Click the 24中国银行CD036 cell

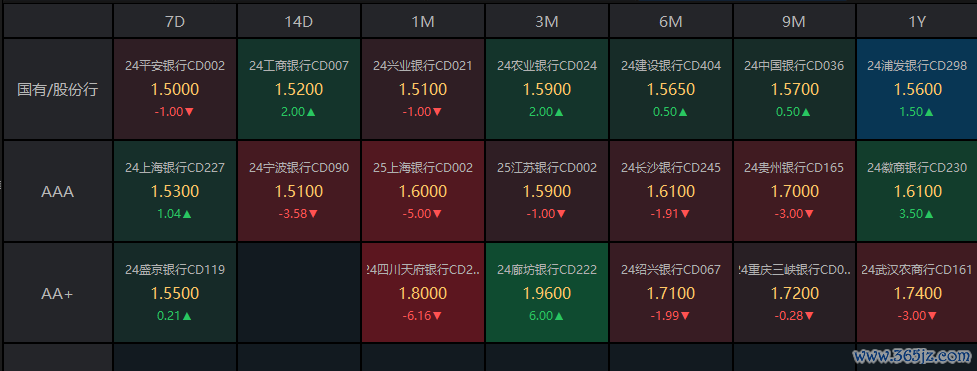pyautogui.click(x=794, y=89)
